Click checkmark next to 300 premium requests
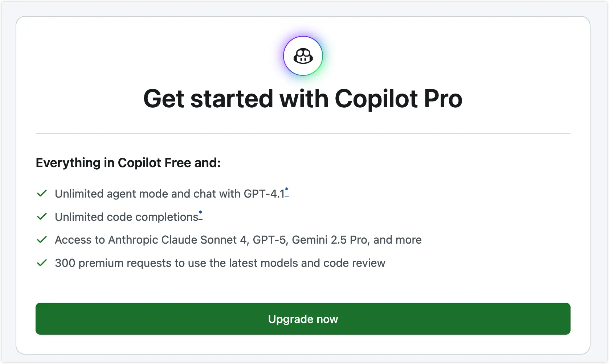This screenshot has width=609, height=364. point(42,263)
